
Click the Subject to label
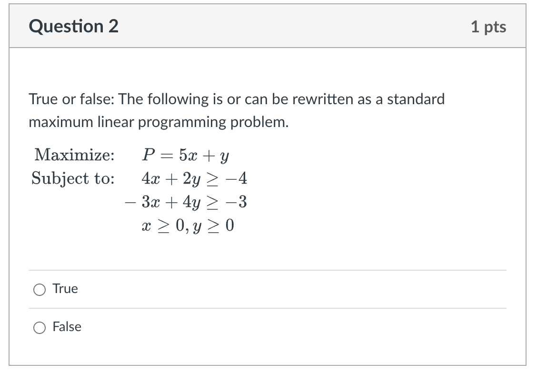pyautogui.click(x=72, y=178)
